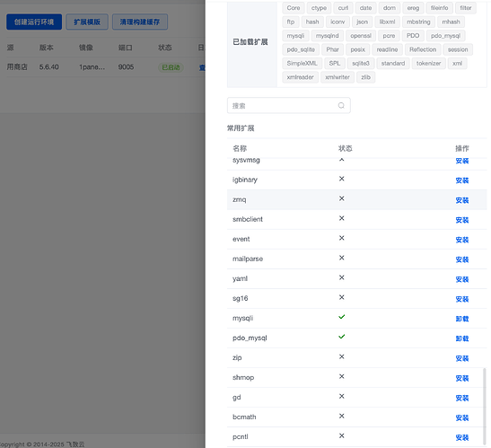491x448 pixels.
Task: Click the extension list vertical scrollbar
Action: point(485,407)
